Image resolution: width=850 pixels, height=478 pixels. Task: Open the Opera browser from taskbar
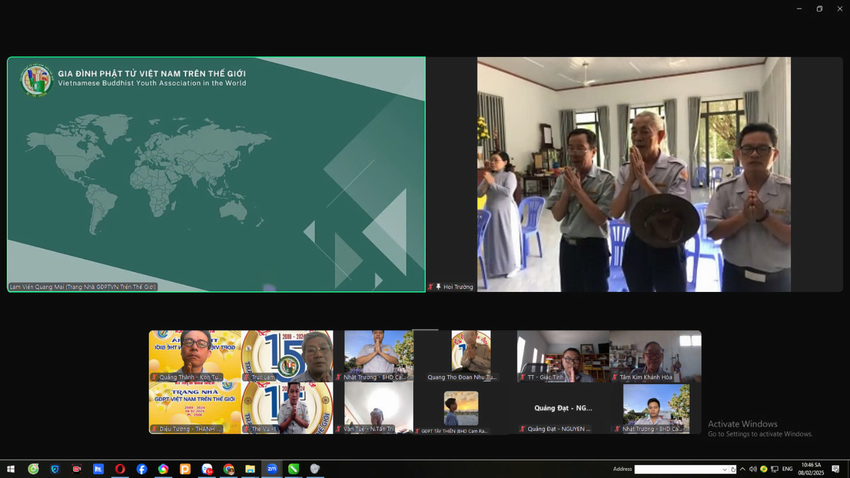click(120, 469)
